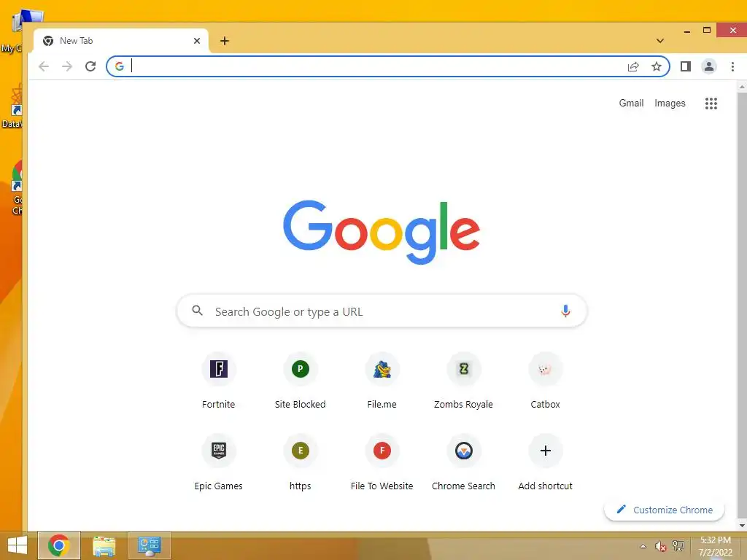This screenshot has width=747, height=560.
Task: Click the Customize Chrome button
Action: (664, 510)
